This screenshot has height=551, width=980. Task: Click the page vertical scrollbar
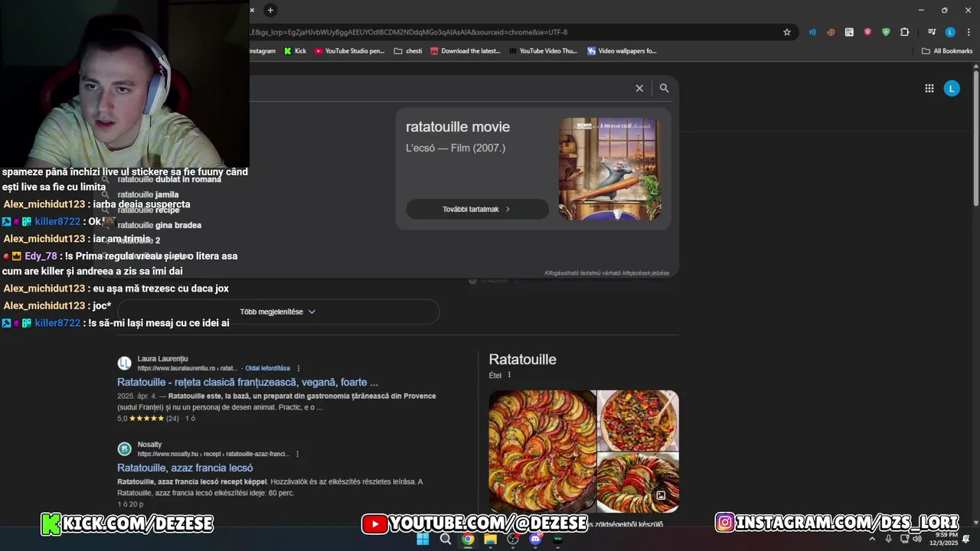tap(976, 138)
